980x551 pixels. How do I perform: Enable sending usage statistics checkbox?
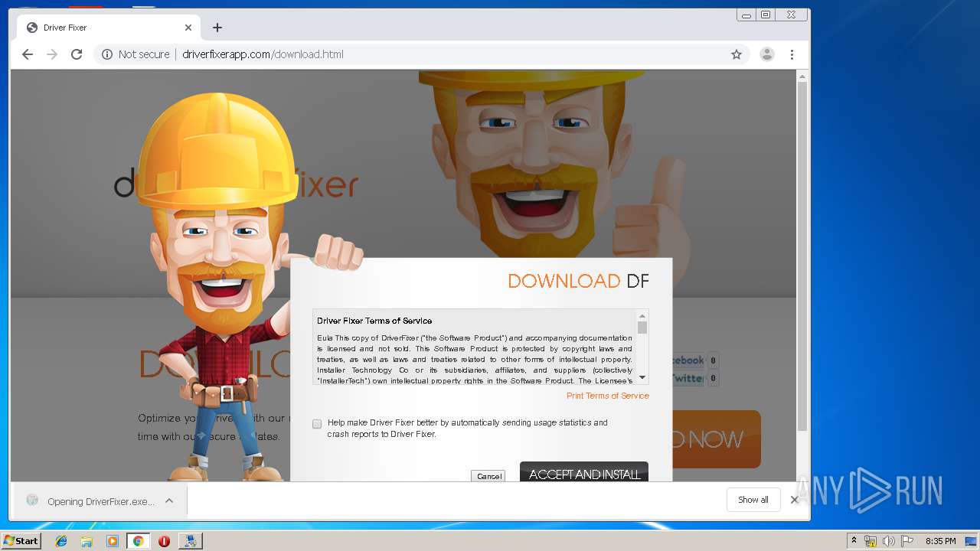(x=317, y=424)
